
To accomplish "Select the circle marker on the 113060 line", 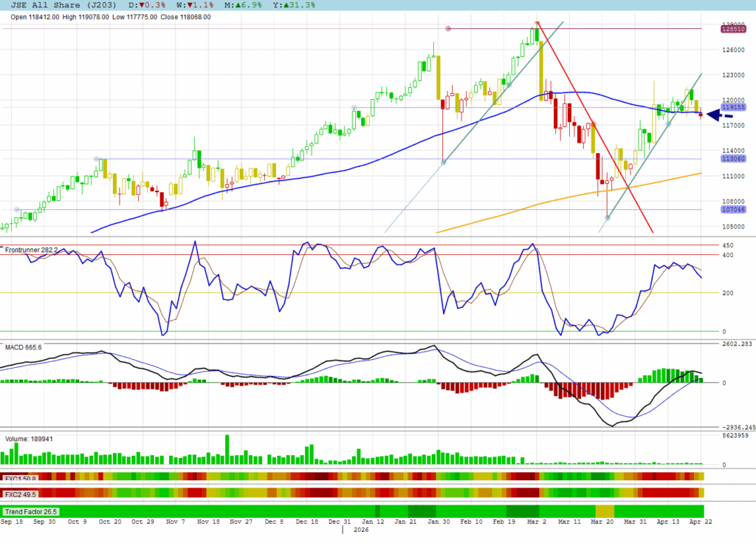I will [97, 159].
